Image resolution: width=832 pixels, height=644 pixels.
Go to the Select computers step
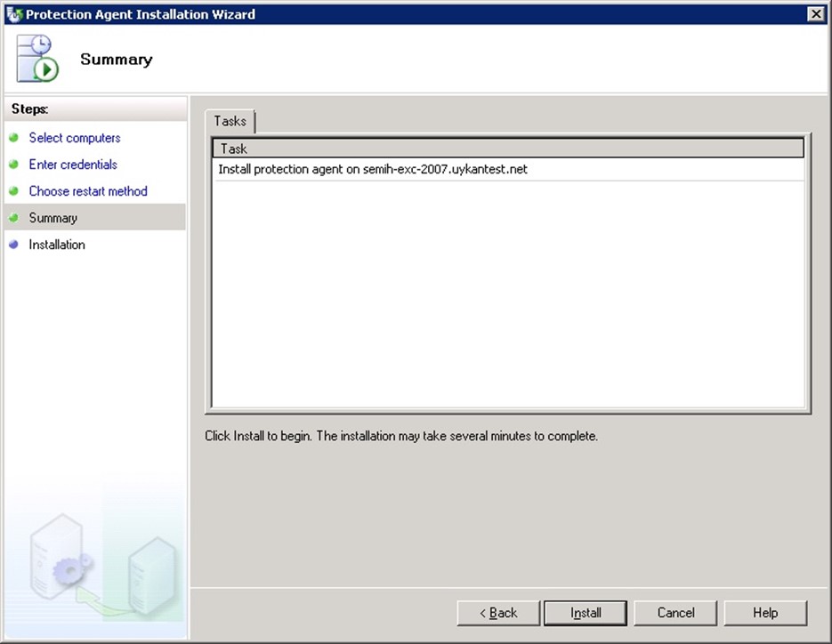[x=75, y=138]
